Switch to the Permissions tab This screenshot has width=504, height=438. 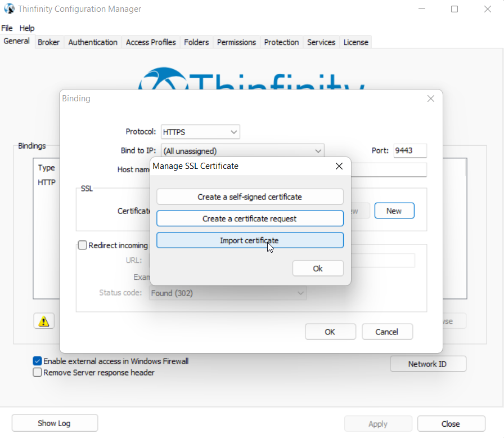point(236,42)
